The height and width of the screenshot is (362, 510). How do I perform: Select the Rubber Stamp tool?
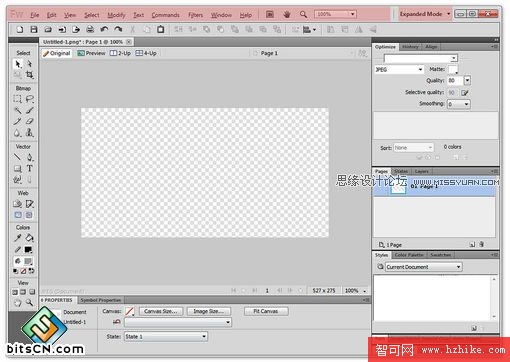[x=30, y=133]
